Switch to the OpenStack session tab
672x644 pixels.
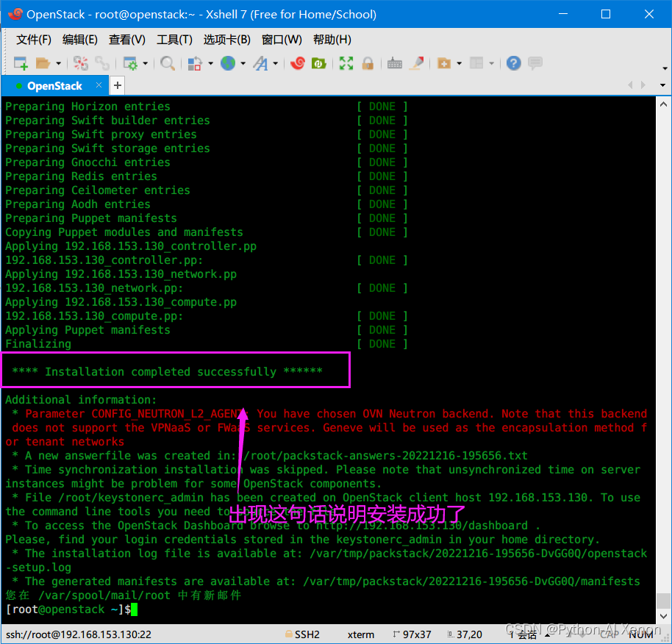[55, 85]
